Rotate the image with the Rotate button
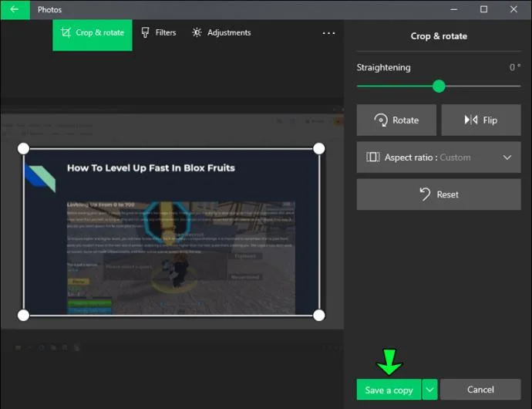This screenshot has height=409, width=532. (x=396, y=120)
